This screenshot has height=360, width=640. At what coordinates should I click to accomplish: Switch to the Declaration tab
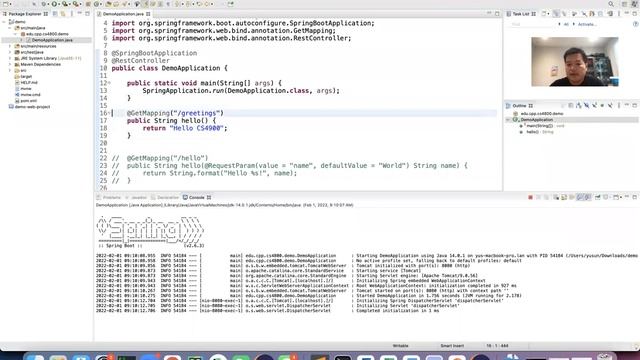click(x=165, y=198)
